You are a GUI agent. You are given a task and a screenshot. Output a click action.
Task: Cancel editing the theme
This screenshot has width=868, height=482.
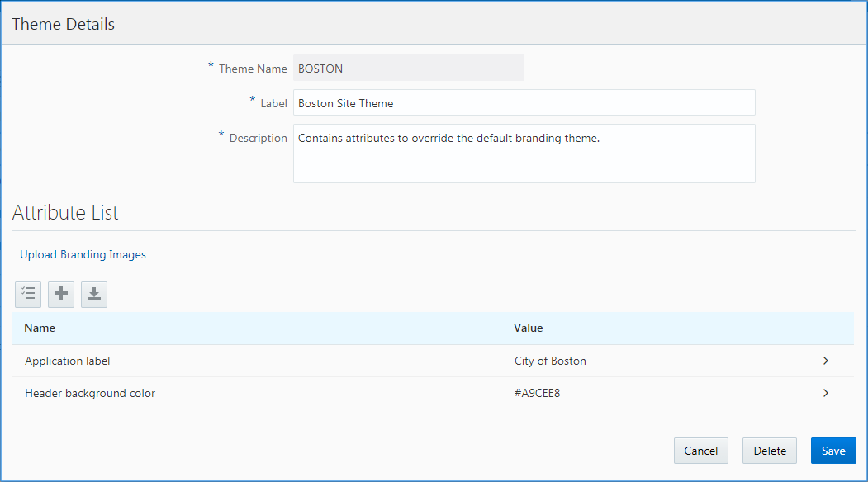700,451
